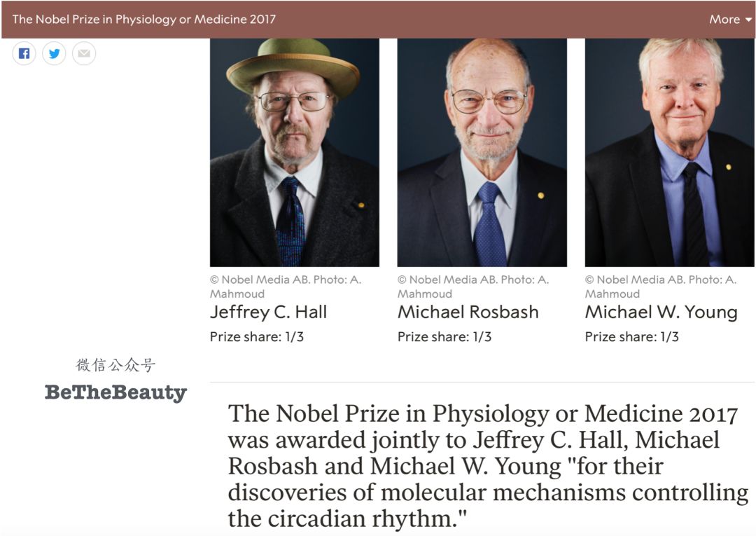Click Prize share text below Michael W. Young
Viewport: 756px width, 536px height.
point(631,337)
